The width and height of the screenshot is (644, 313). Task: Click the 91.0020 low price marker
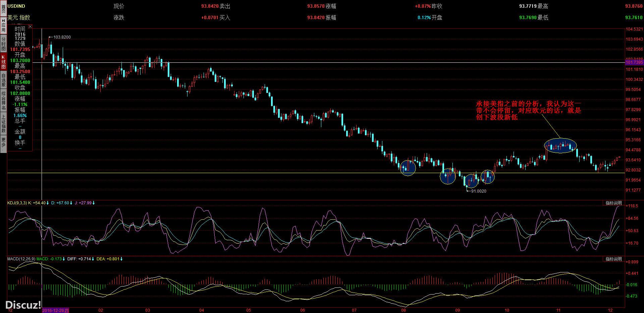click(x=479, y=191)
